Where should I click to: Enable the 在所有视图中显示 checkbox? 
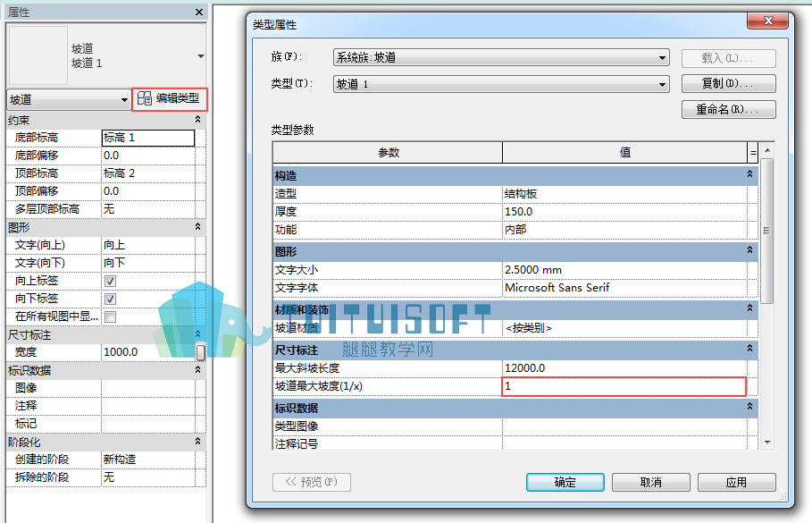110,316
